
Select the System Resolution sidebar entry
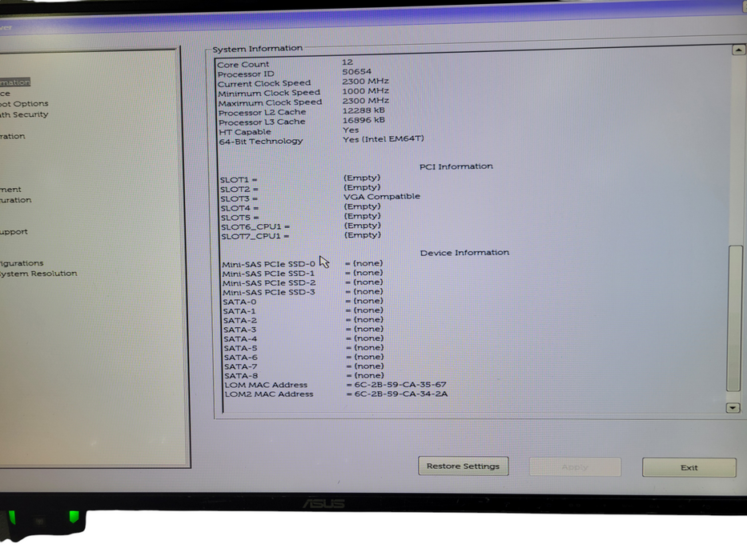coord(37,273)
